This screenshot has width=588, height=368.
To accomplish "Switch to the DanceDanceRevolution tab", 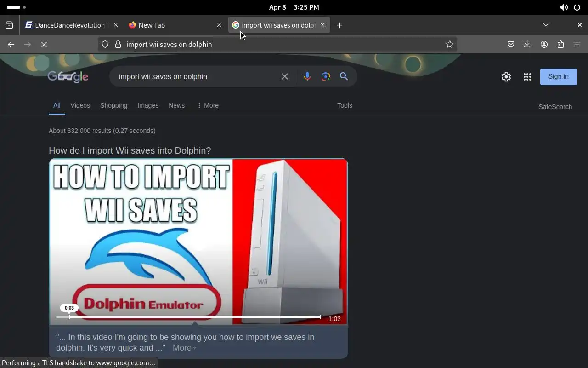I will [72, 25].
